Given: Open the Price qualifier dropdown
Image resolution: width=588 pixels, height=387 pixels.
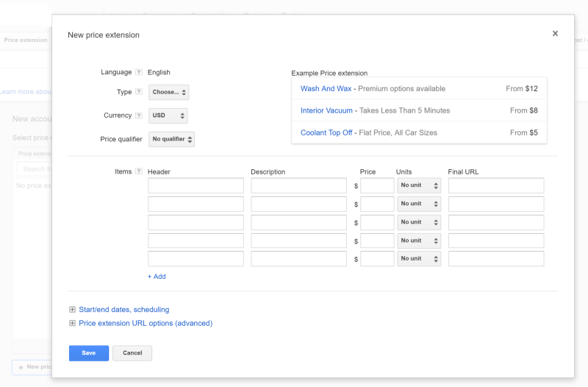Looking at the screenshot, I should click(172, 139).
